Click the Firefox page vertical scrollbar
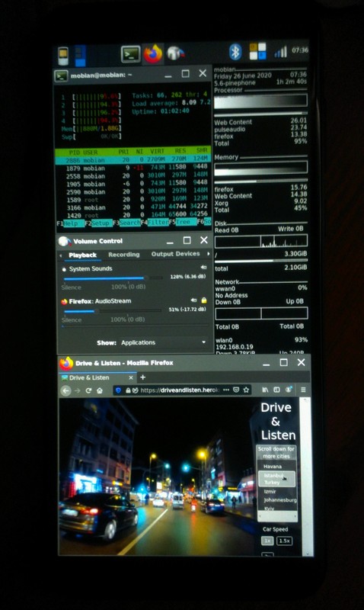364x610 pixels. (x=305, y=477)
